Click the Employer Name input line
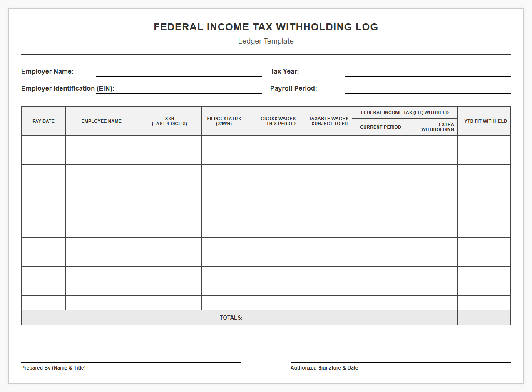The width and height of the screenshot is (532, 392). (179, 72)
